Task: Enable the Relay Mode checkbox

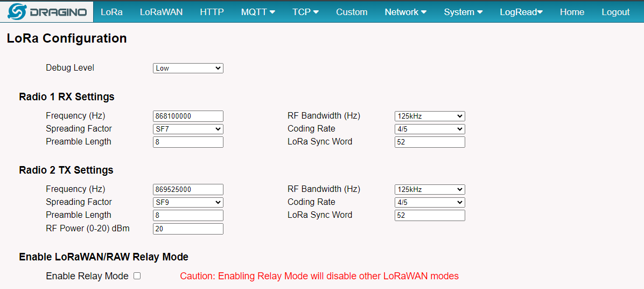Action: (137, 276)
